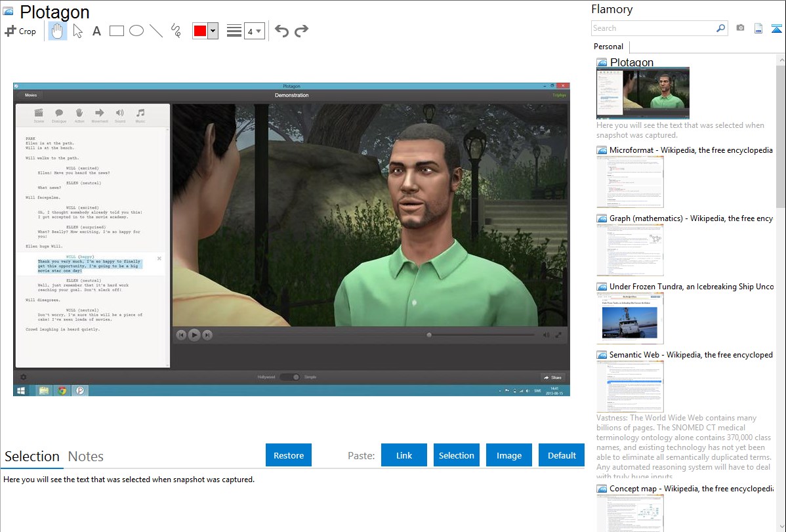Open the Microformat Wikipedia snapshot thumbnail
Viewport: 786px width, 532px height.
tap(630, 182)
